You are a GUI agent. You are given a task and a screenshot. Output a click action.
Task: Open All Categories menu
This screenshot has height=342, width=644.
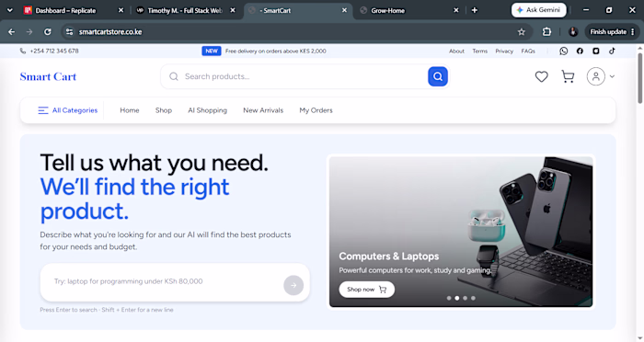[68, 110]
